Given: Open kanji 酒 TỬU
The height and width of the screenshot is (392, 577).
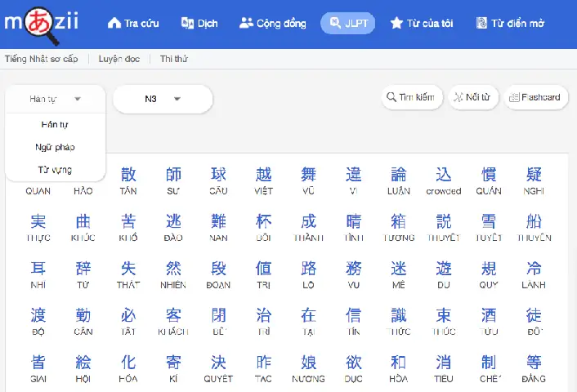Looking at the screenshot, I should [x=489, y=322].
